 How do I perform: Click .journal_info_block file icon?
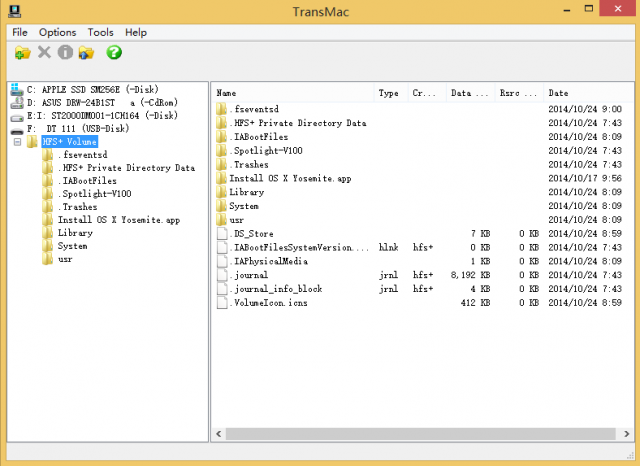pyautogui.click(x=222, y=289)
